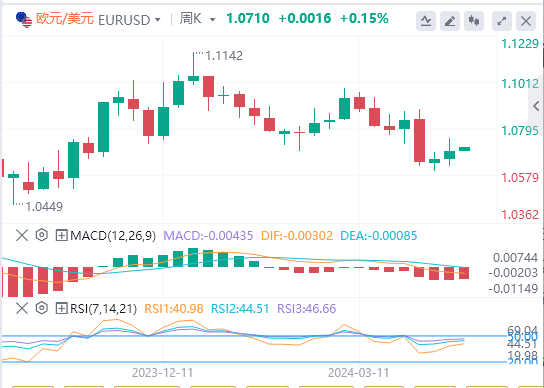Image resolution: width=544 pixels, height=388 pixels.
Task: Click the MACD:-0.00435 value
Action: tap(208, 236)
